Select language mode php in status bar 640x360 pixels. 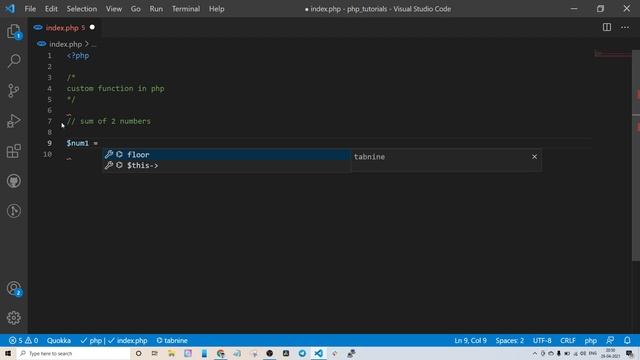point(591,340)
